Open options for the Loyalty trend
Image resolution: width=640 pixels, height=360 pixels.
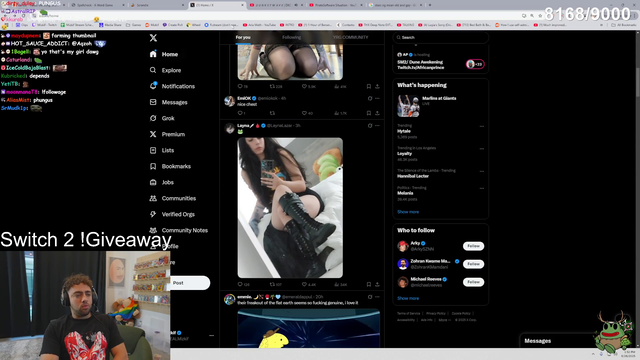(x=482, y=149)
